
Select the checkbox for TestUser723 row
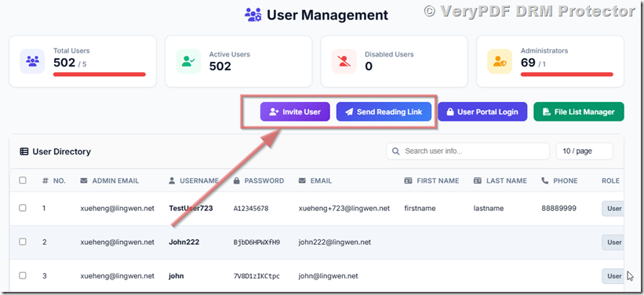click(x=23, y=208)
